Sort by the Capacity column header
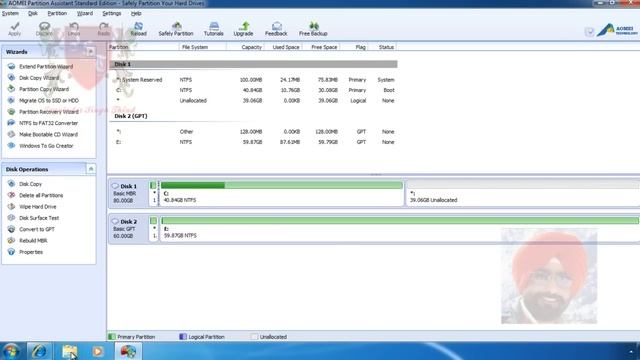Viewport: 640px width, 360px height. 245,47
